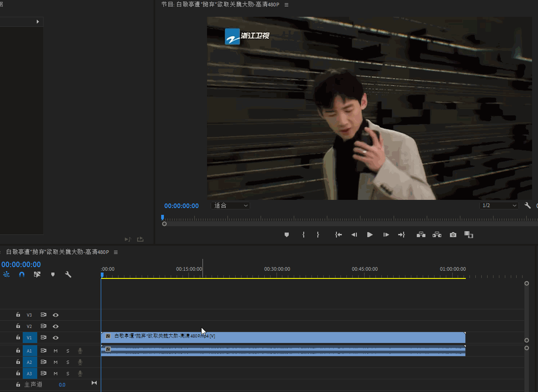Viewport: 538px width, 392px height.
Task: Open the timeline sequence panel menu
Action: pos(116,252)
